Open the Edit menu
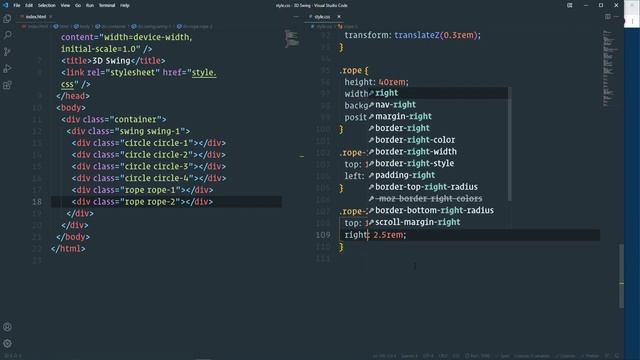 click(29, 5)
